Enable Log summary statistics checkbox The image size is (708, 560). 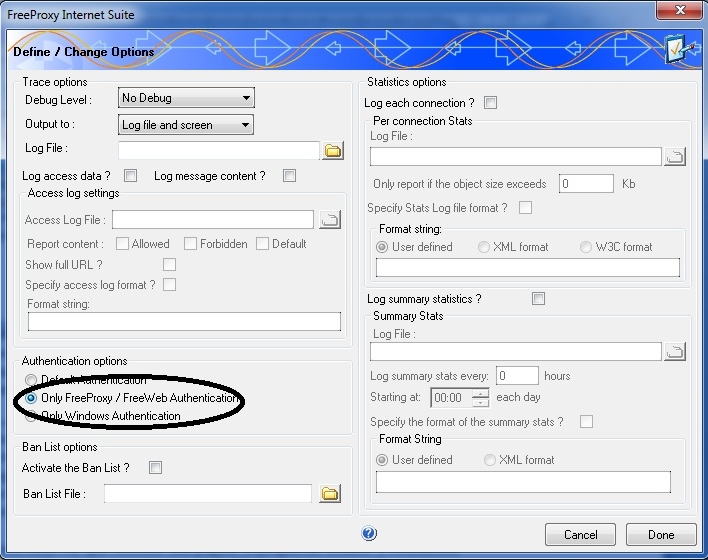coord(538,299)
